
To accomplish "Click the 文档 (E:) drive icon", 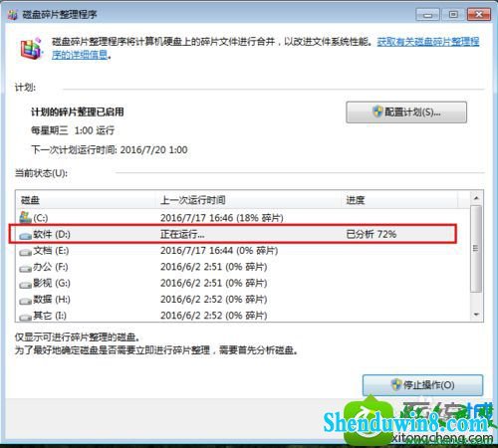I will coord(26,252).
